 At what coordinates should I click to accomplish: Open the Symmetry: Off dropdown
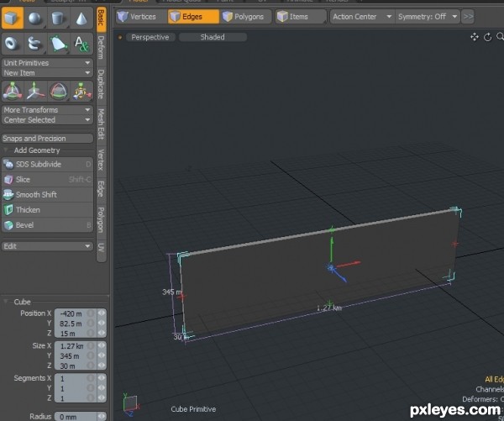(x=428, y=17)
